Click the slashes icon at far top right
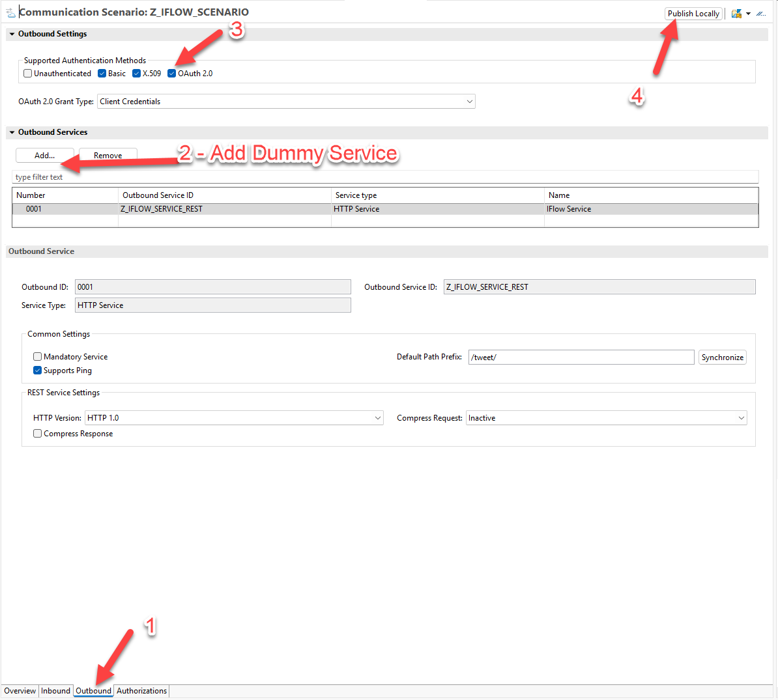Screen dimensions: 778x700 760,14
